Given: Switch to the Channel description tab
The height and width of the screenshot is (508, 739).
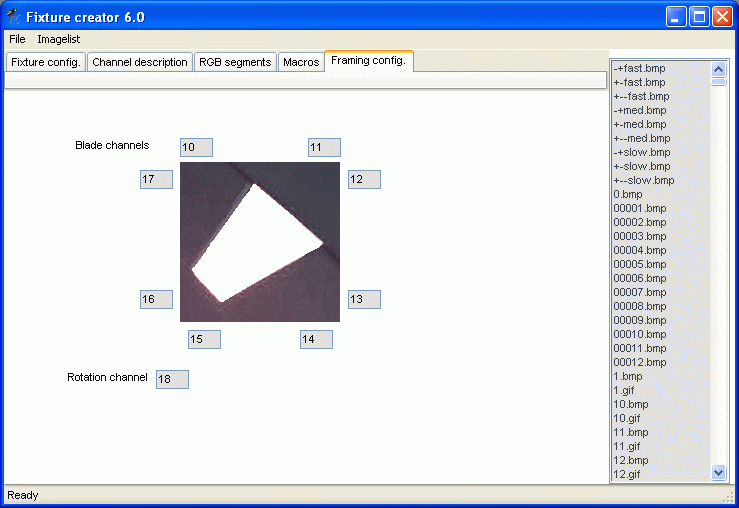Looking at the screenshot, I should tap(140, 62).
